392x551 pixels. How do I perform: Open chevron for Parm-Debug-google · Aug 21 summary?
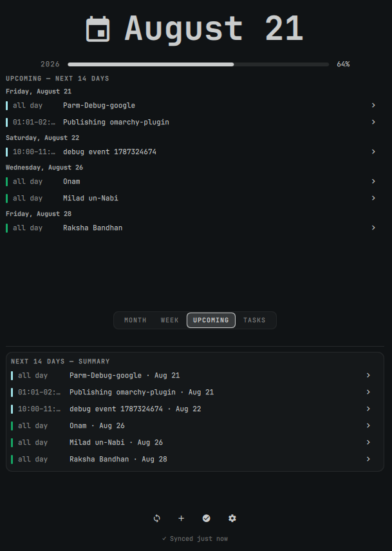pos(368,375)
